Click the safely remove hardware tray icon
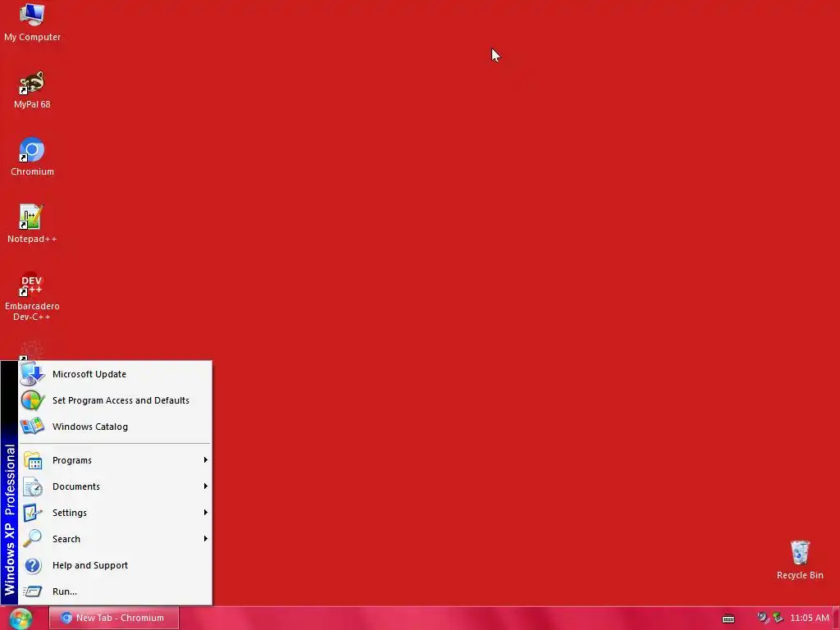840x630 pixels. (x=778, y=618)
